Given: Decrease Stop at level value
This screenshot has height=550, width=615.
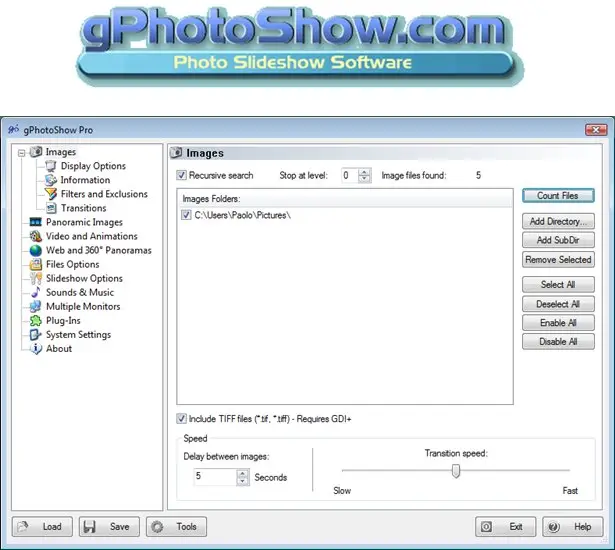Looking at the screenshot, I should 364,179.
